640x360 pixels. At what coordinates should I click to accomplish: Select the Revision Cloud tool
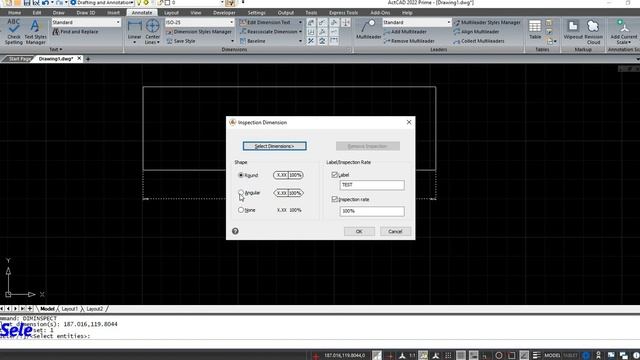click(x=593, y=31)
